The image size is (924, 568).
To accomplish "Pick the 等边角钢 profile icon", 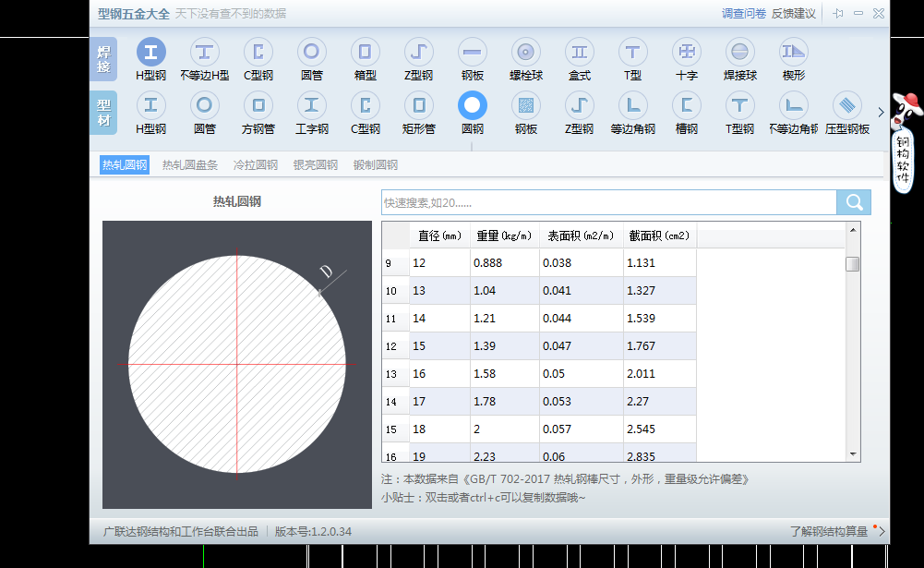I will pyautogui.click(x=632, y=106).
